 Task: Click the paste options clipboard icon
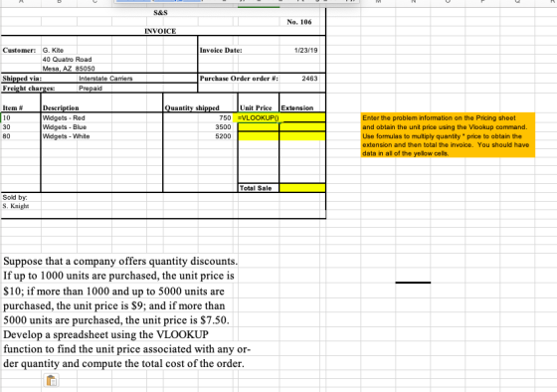coord(52,380)
